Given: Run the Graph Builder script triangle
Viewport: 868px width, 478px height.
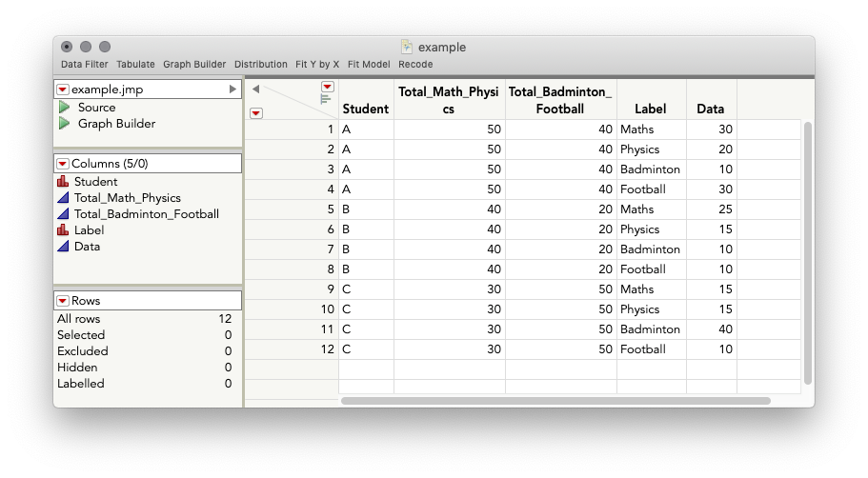Looking at the screenshot, I should tap(64, 124).
